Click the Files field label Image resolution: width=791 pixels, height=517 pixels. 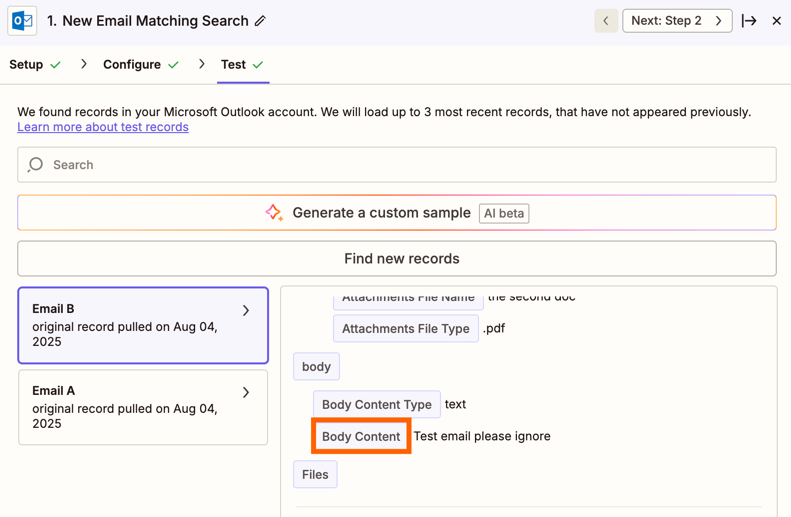315,475
